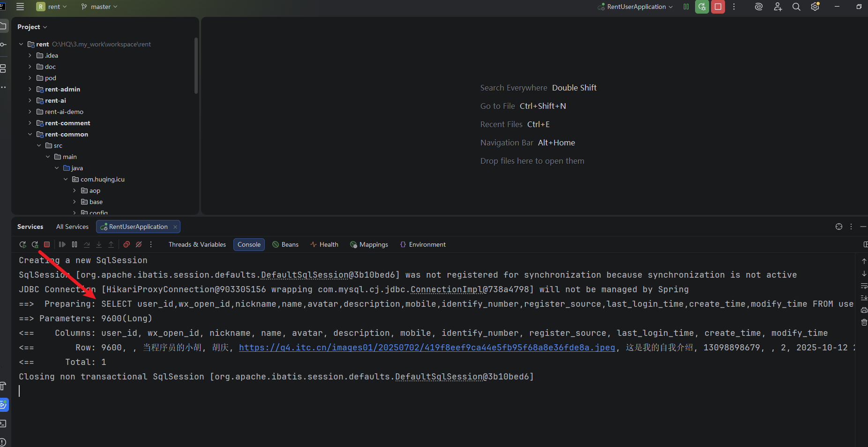
Task: Restart debug from green top toolbar button
Action: [702, 7]
